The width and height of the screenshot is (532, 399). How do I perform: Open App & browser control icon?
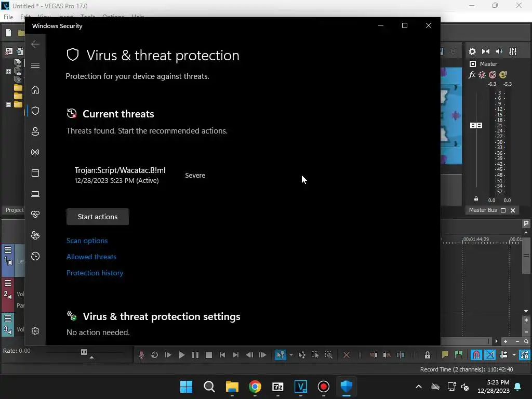click(x=35, y=173)
